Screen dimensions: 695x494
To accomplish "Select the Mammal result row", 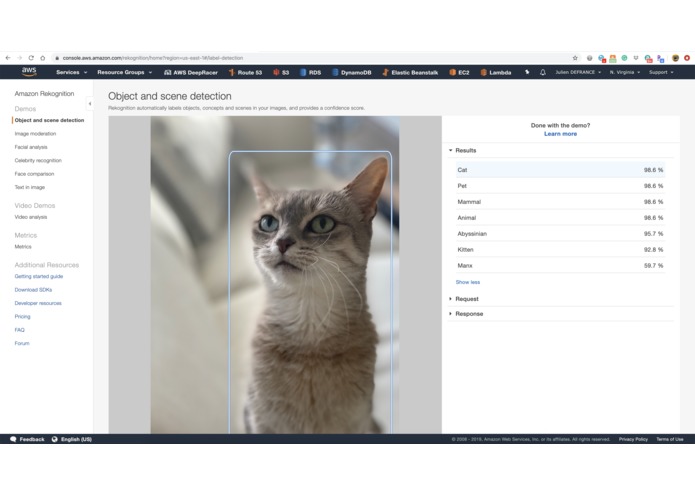I will point(560,202).
